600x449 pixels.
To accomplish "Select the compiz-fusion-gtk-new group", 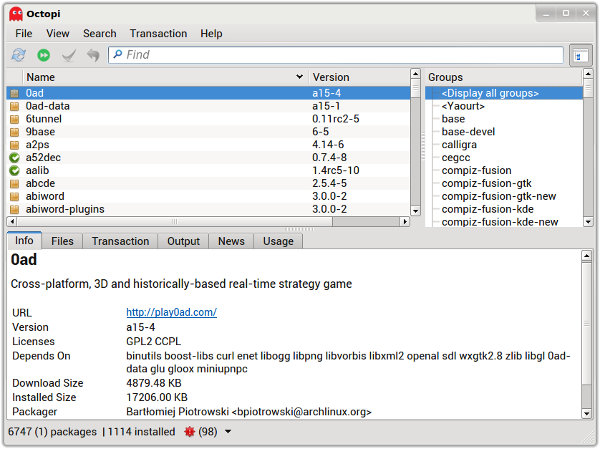I will (x=499, y=197).
